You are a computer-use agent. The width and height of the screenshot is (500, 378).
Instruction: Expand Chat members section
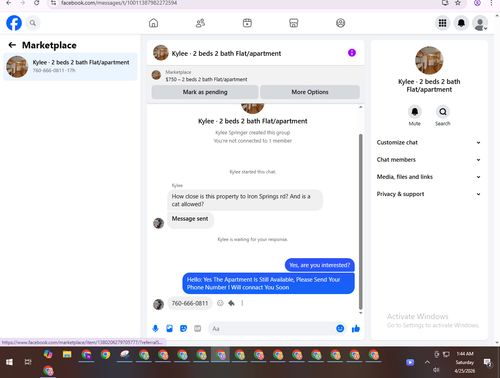click(429, 160)
